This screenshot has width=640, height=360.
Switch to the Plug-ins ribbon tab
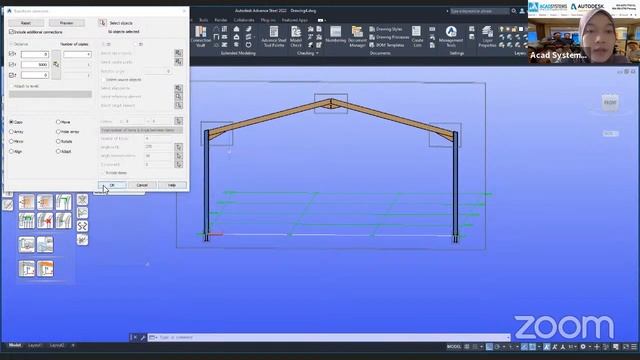tap(268, 20)
